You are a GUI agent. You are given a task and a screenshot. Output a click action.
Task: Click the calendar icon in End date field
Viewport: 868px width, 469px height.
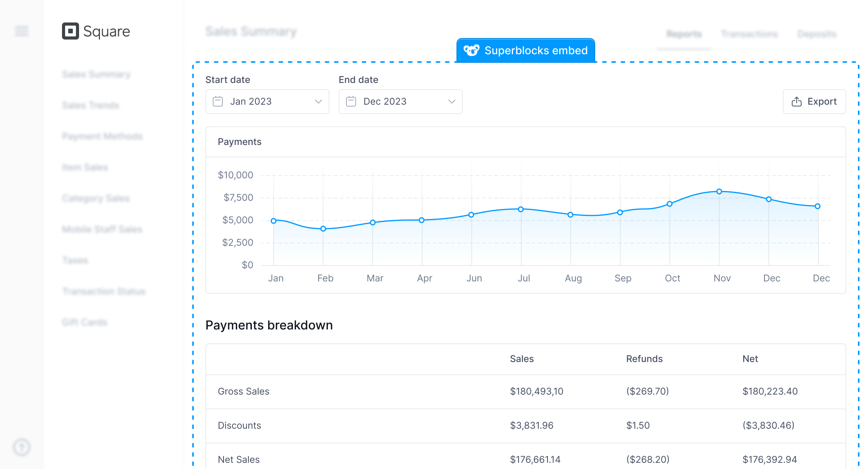tap(351, 101)
